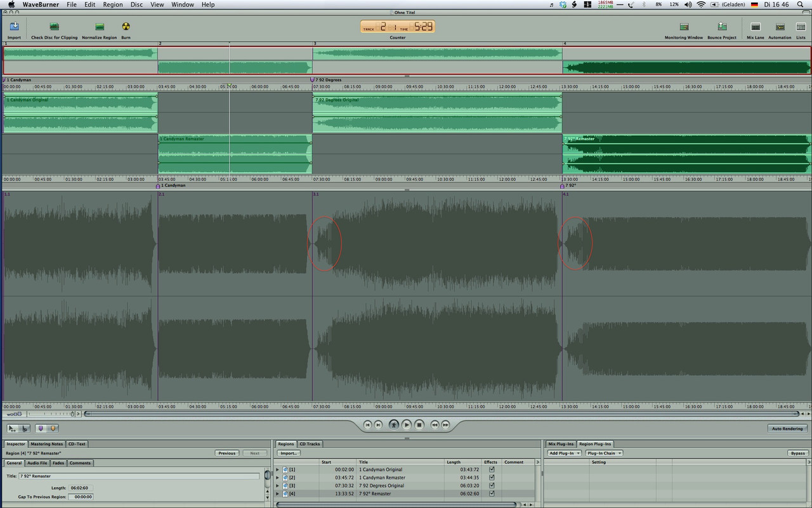The height and width of the screenshot is (508, 812).
Task: Toggle Effects checkbox for 7 92 Degrees Original
Action: [x=492, y=486]
